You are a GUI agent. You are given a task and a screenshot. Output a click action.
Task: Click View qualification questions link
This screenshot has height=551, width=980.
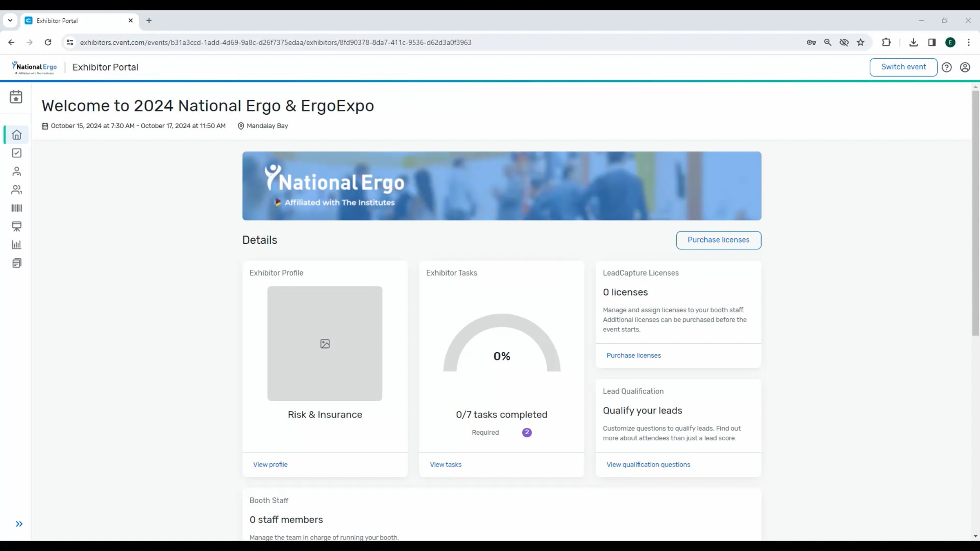click(x=648, y=464)
